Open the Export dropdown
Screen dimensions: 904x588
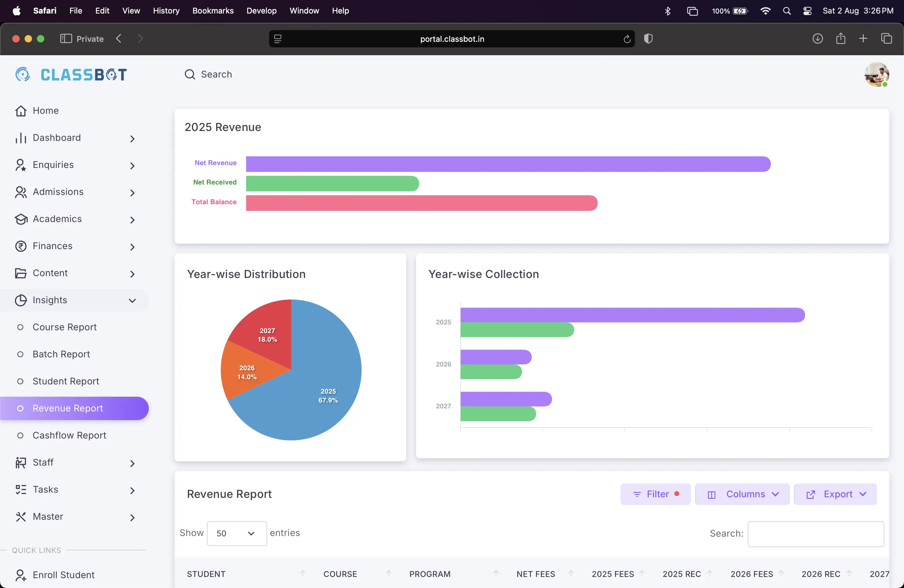835,494
